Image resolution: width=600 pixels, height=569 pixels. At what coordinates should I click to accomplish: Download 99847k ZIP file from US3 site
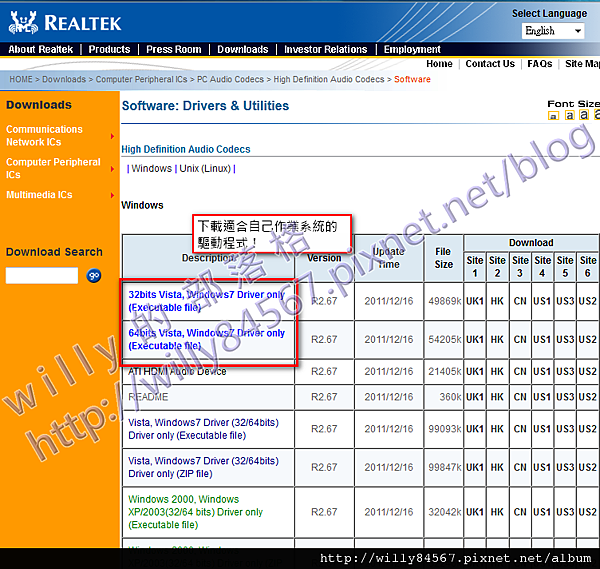coord(565,467)
